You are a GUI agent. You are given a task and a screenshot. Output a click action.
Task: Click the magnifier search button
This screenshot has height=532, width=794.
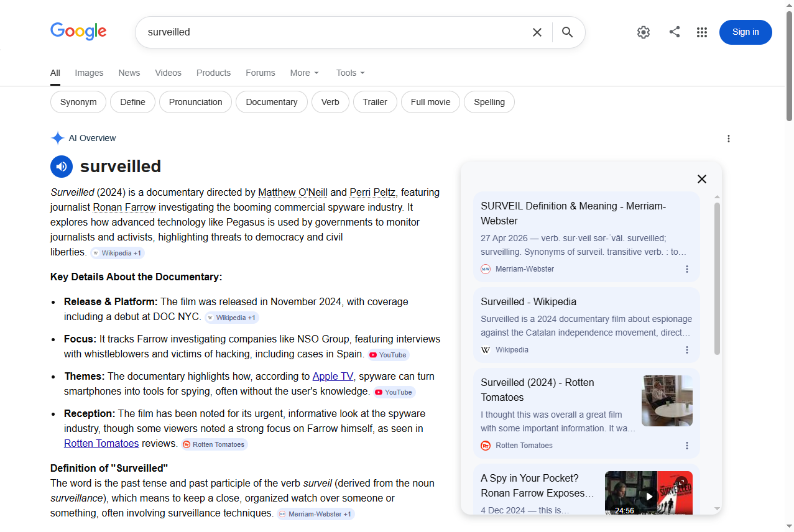click(567, 32)
